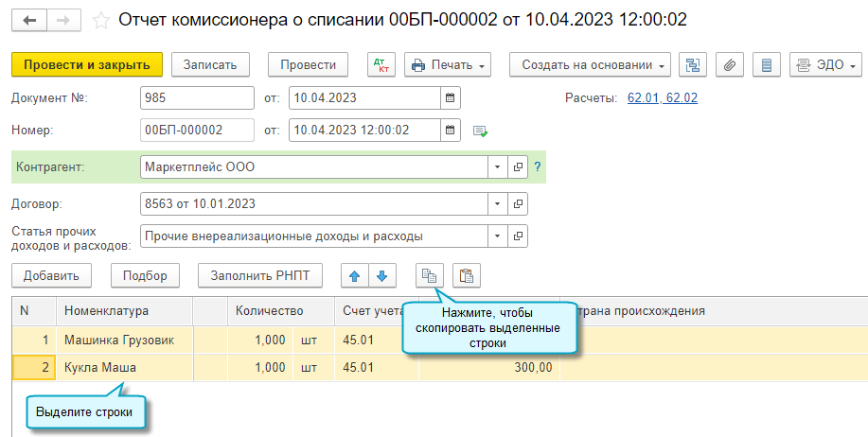Image resolution: width=868 pixels, height=437 pixels.
Task: Open the additional details list icon
Action: 767,64
